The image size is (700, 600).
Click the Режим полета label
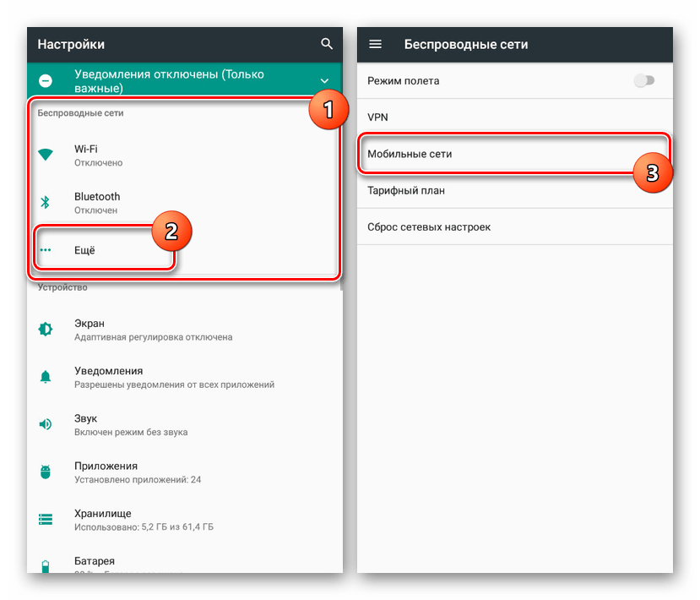pyautogui.click(x=403, y=81)
